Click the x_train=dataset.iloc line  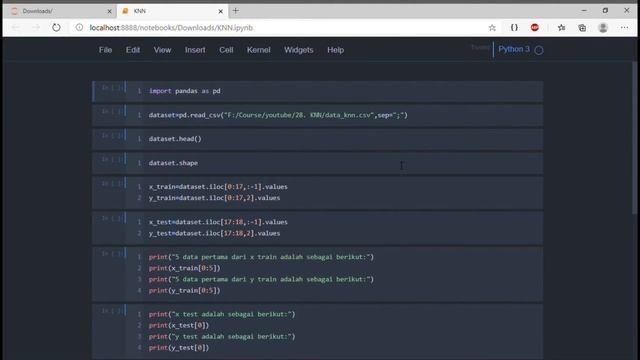click(218, 187)
